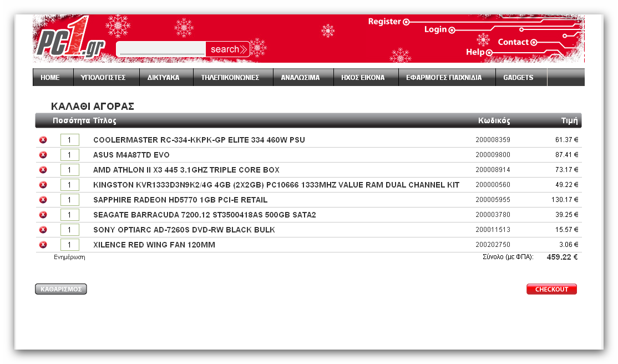Screen dimensions: 618x364
Task: Click the ΚΑΘΑΡΙΣΜΟΣ clear cart button
Action: click(x=60, y=289)
